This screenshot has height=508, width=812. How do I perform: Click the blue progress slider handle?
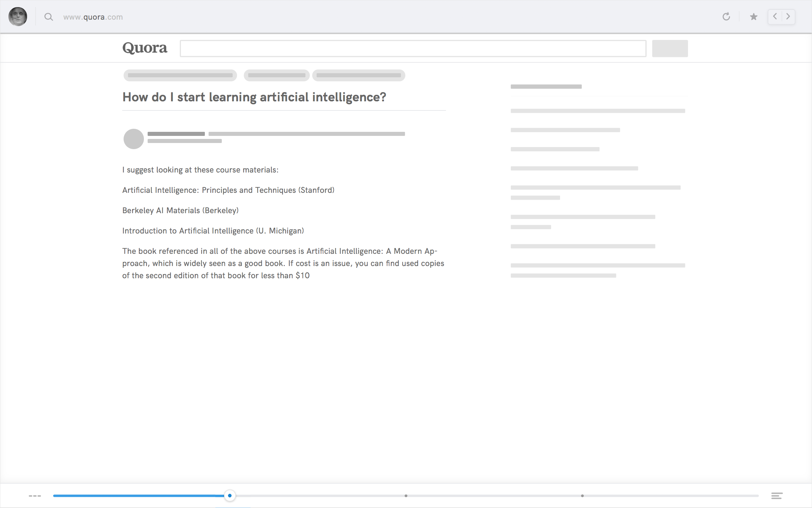230,496
